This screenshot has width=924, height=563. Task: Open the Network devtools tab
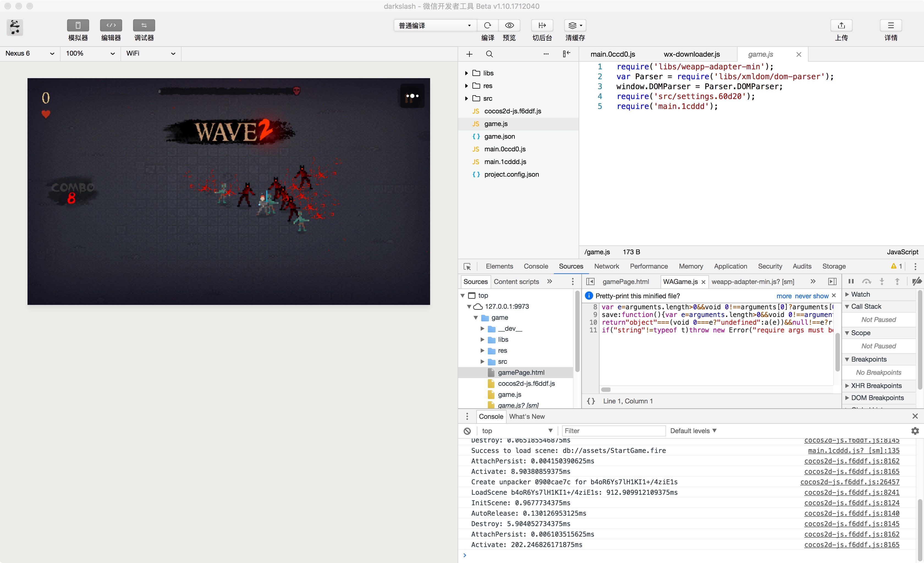coord(606,266)
